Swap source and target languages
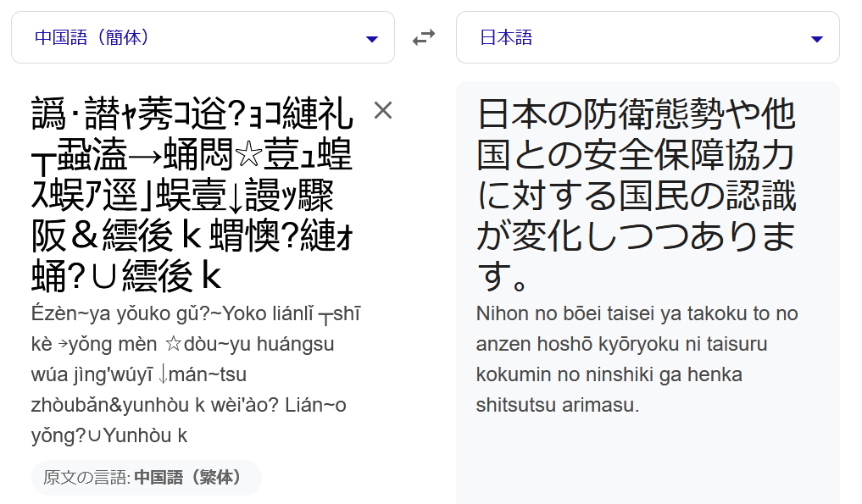Viewport: 862px width, 504px height. [424, 37]
